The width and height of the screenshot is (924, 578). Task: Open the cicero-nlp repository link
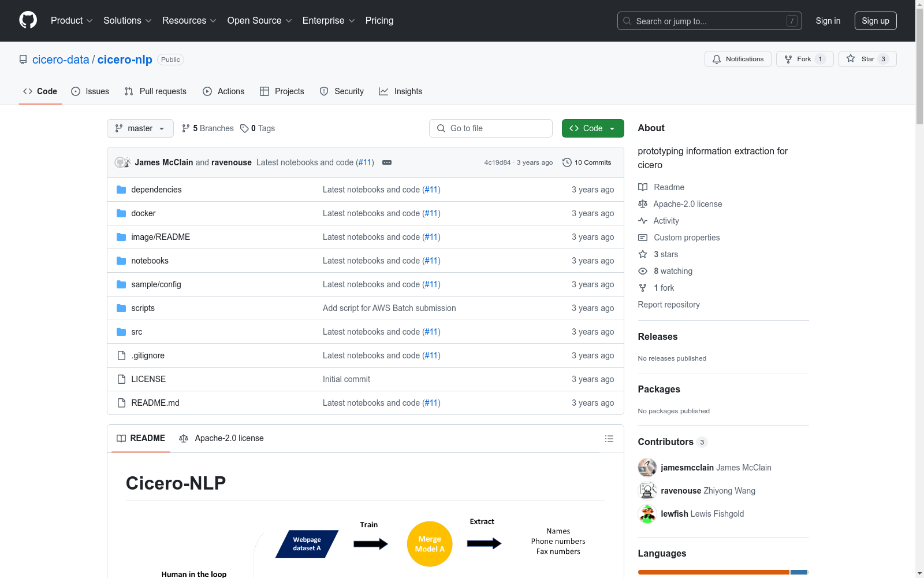pyautogui.click(x=125, y=60)
